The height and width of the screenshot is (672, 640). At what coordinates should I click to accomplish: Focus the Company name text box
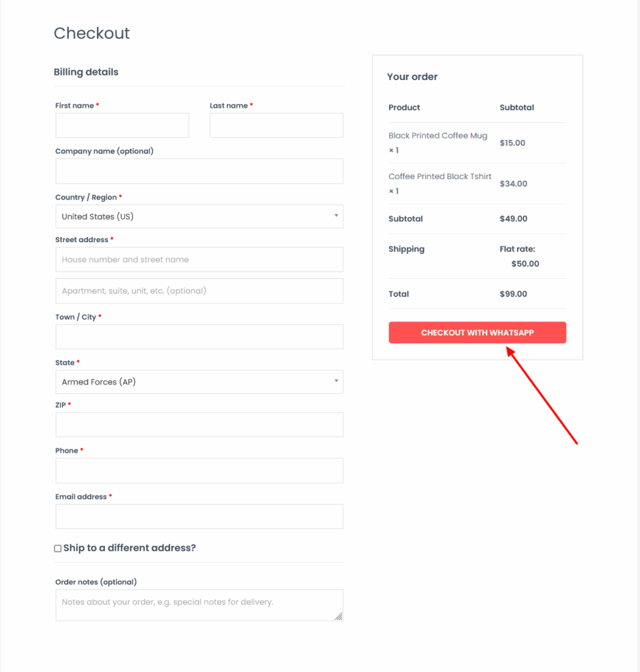click(x=199, y=171)
